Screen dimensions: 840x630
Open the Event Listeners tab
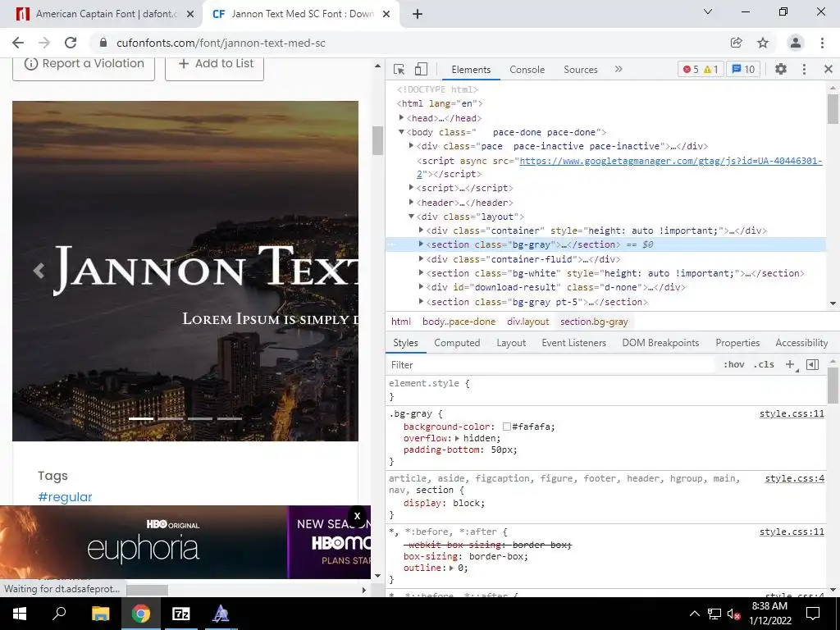[x=573, y=343]
